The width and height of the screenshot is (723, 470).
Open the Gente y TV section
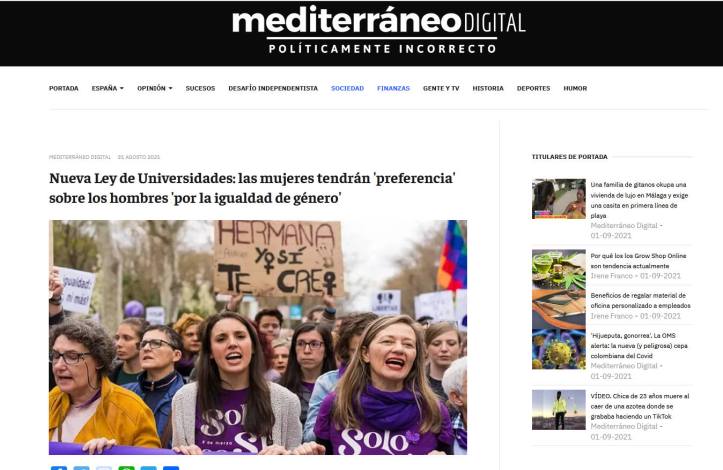pos(441,88)
